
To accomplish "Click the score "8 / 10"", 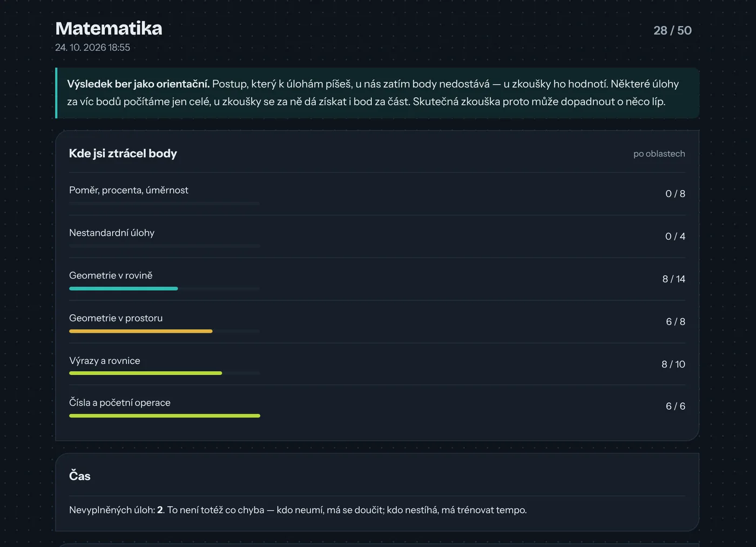I will click(673, 364).
